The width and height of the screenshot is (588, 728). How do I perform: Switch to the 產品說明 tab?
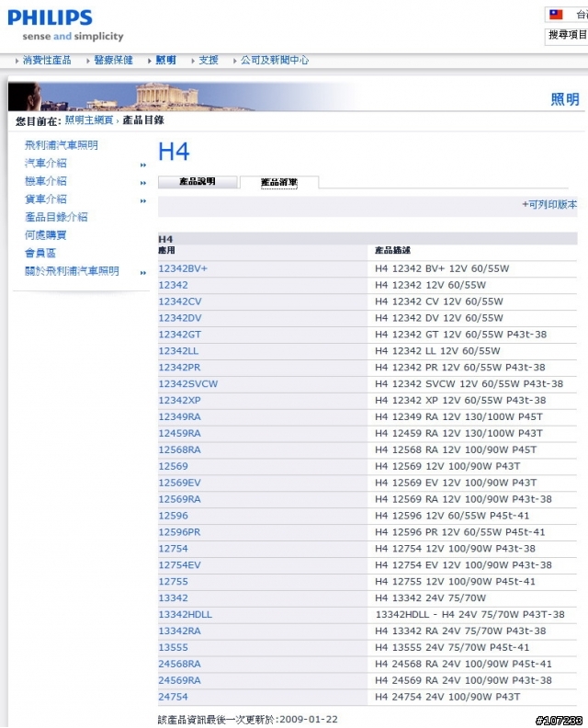click(198, 182)
